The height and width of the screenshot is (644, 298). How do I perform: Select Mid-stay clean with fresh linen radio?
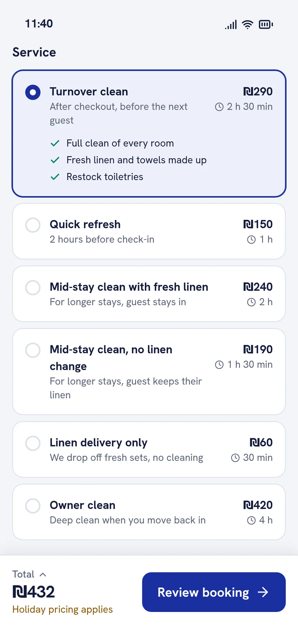[x=33, y=288]
